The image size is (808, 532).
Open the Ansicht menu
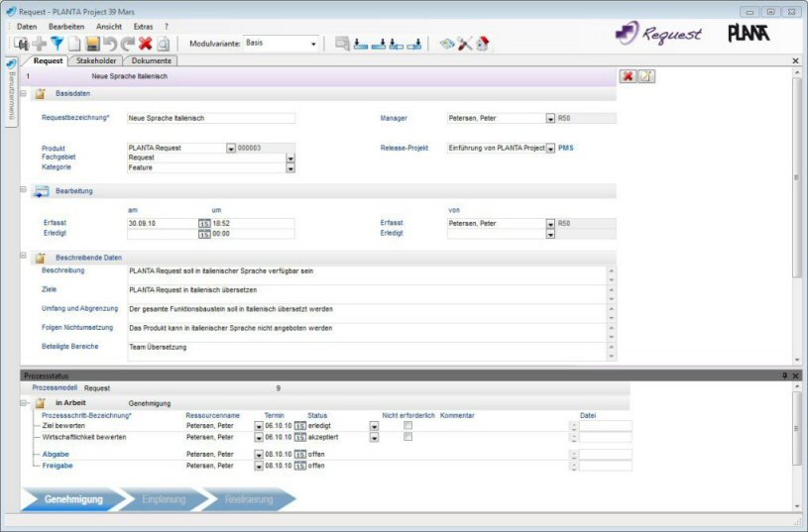(109, 27)
